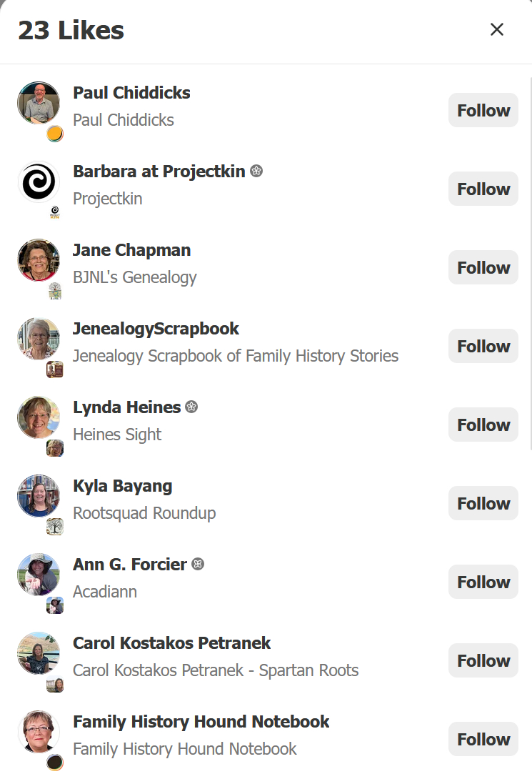Viewport: 532px width, 774px height.
Task: Click the subscriber badge next to Lynda Heines
Action: coord(191,407)
